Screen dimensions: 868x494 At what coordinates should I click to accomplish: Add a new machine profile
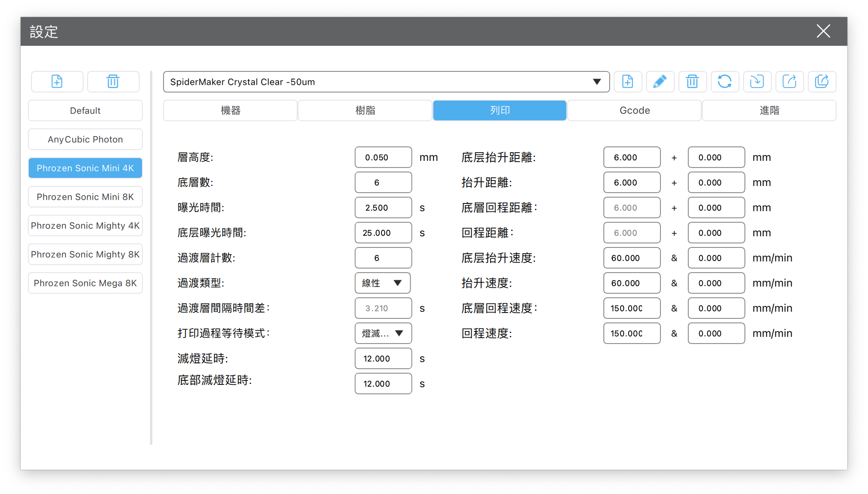tap(57, 82)
